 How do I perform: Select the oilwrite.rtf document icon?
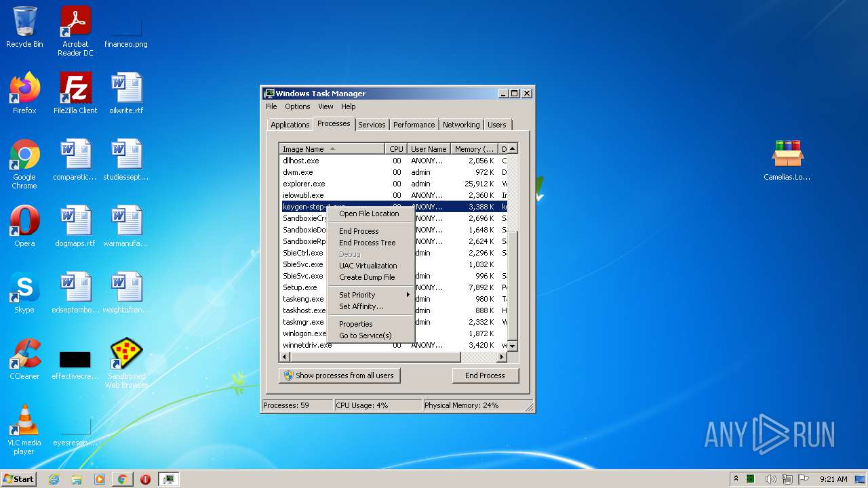pyautogui.click(x=126, y=94)
